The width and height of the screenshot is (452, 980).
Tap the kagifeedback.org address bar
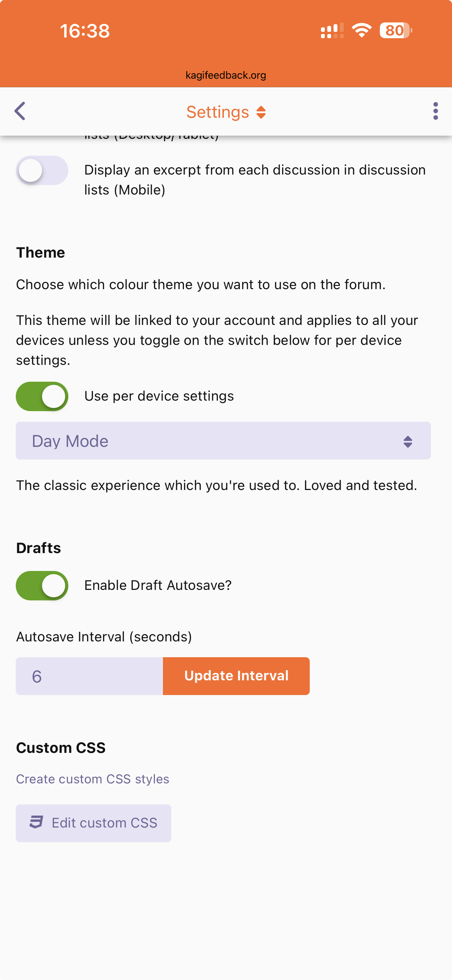click(x=226, y=75)
